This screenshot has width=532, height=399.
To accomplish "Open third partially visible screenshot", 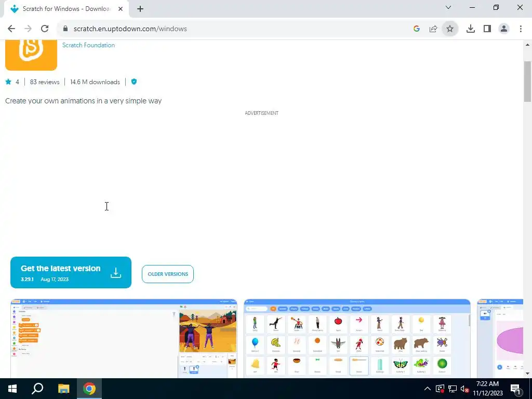I will [x=500, y=339].
